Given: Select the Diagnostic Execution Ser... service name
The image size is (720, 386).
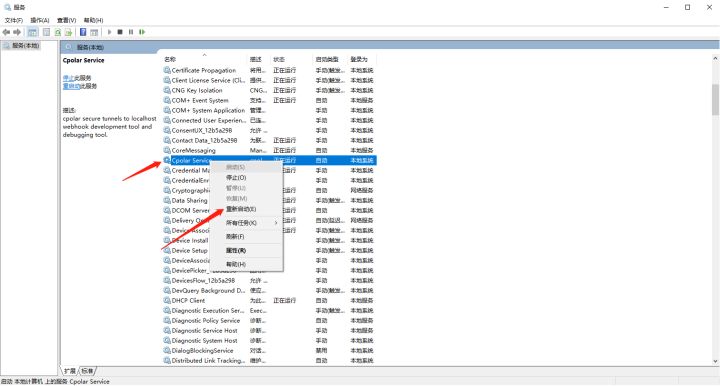Looking at the screenshot, I should tap(208, 311).
